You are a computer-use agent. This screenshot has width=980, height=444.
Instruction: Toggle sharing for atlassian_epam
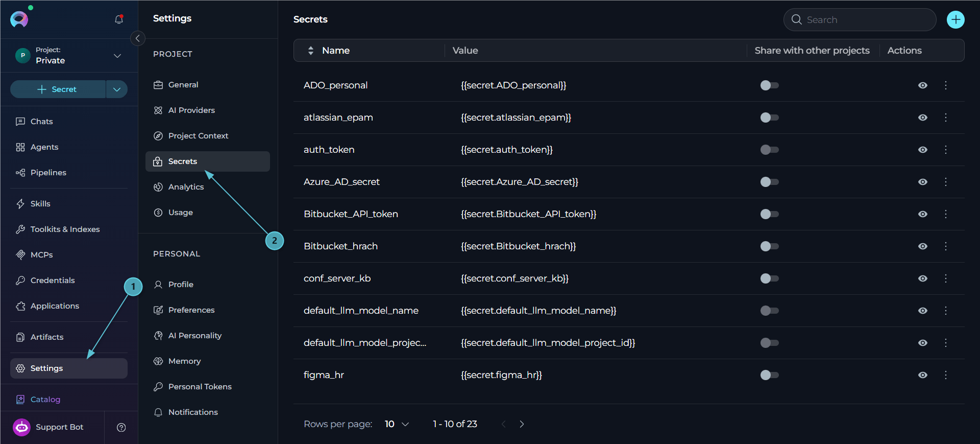tap(769, 118)
